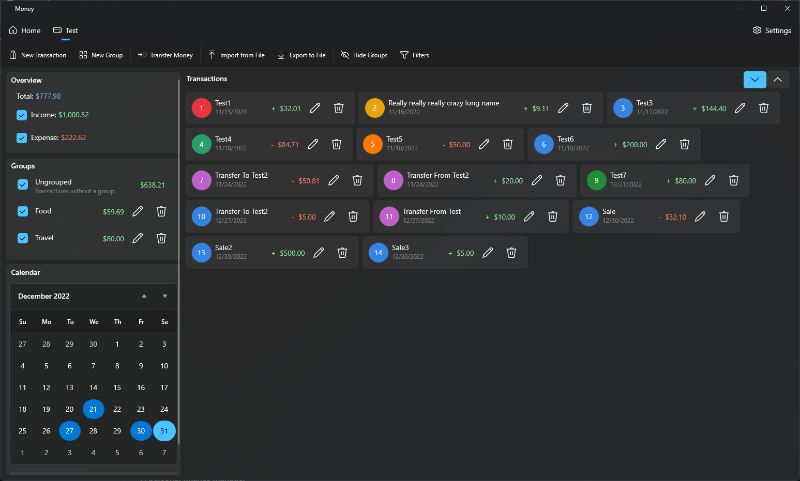The image size is (800, 481).
Task: Delete the Really really crazy long name transaction
Action: coord(587,108)
